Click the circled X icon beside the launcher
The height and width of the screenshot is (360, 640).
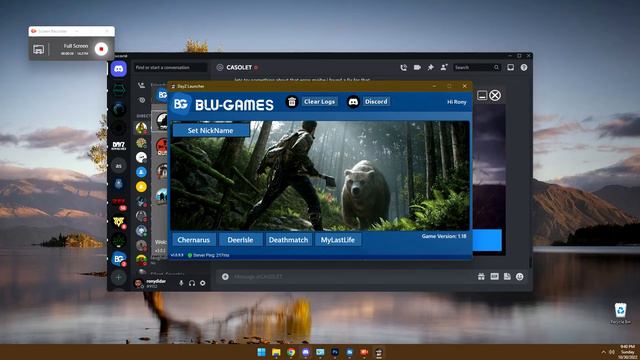495,95
